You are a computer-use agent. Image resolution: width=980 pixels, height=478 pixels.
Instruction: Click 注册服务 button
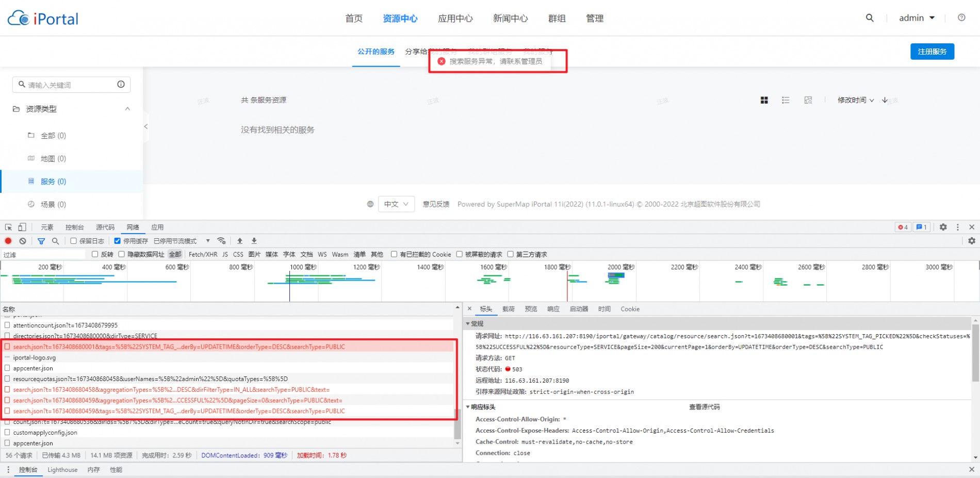click(932, 52)
